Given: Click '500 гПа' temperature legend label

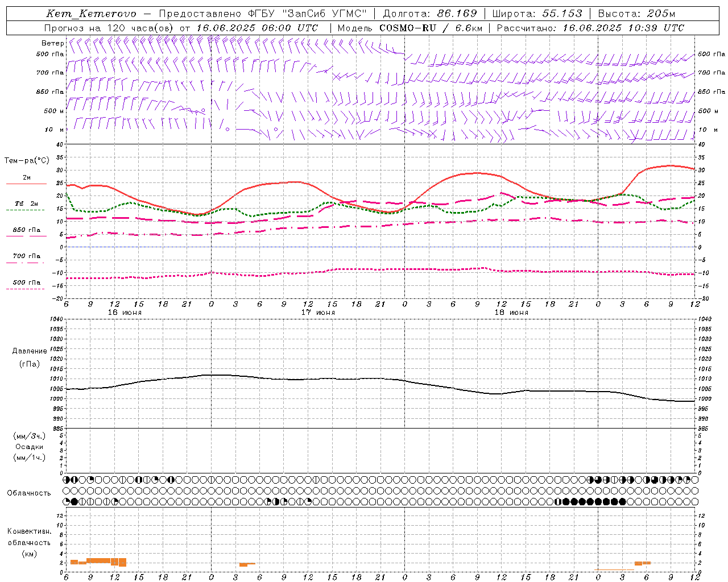Looking at the screenshot, I should pos(27,282).
